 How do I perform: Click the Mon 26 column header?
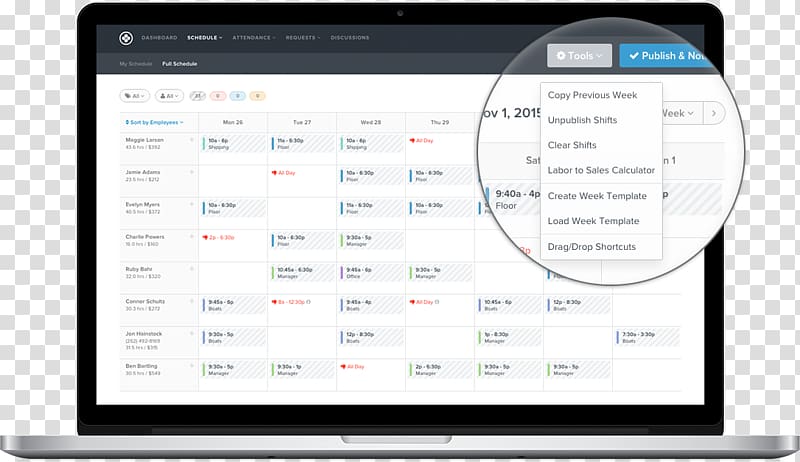(x=233, y=122)
